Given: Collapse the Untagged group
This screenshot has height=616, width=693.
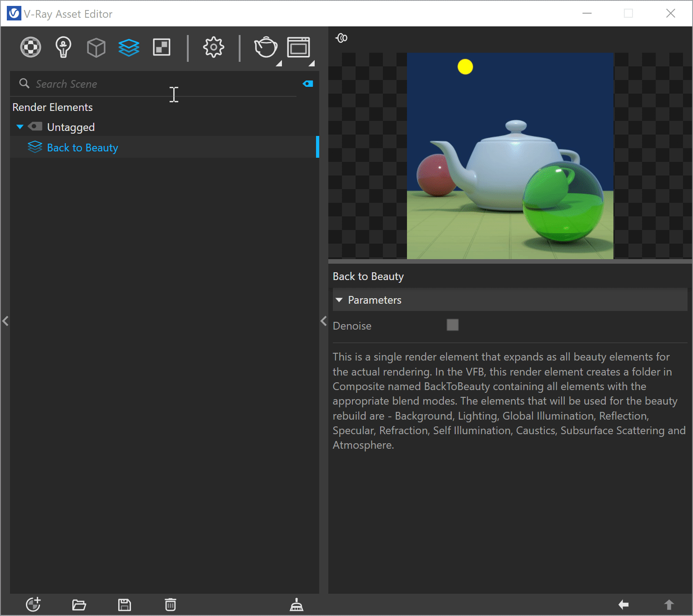Looking at the screenshot, I should [x=20, y=127].
